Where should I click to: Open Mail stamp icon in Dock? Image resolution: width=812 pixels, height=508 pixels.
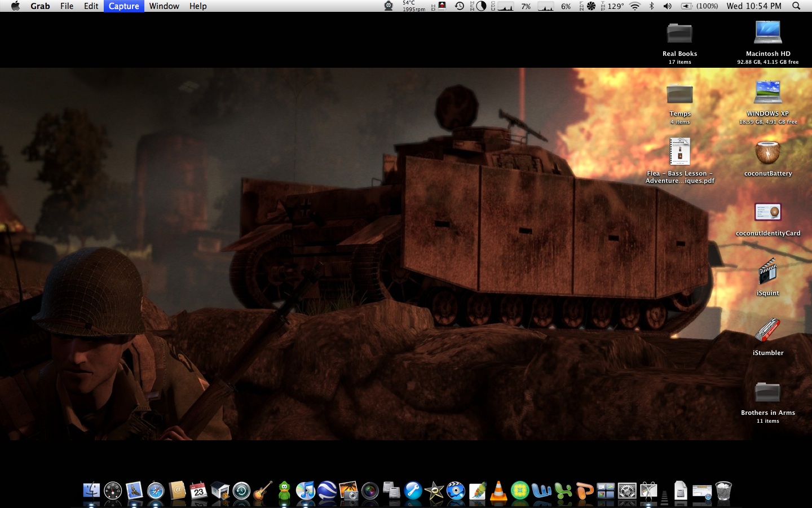click(x=134, y=491)
